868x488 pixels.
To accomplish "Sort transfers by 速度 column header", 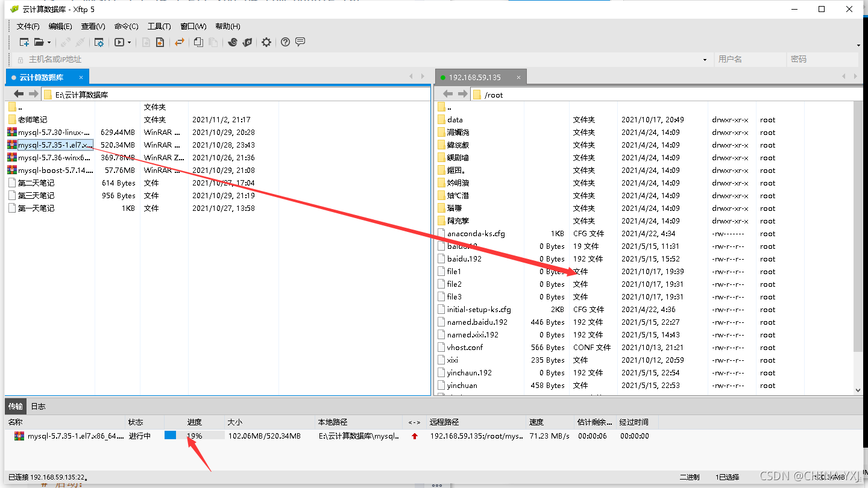I will tap(550, 422).
